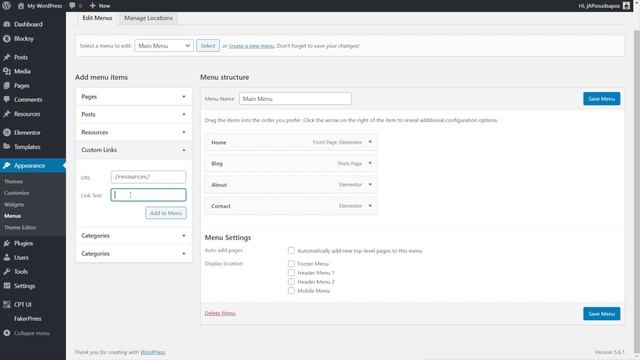Open FakerPress in the sidebar
Image resolution: width=640 pixels, height=360 pixels.
[x=27, y=318]
